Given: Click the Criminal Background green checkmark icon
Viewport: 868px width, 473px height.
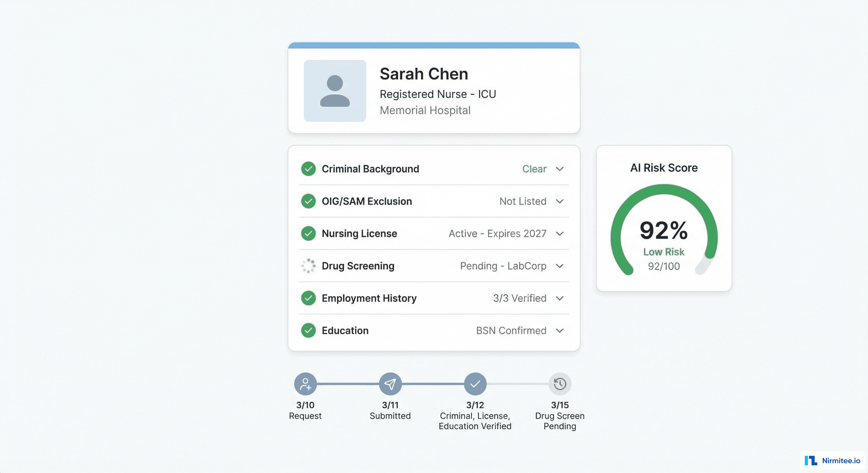Looking at the screenshot, I should pyautogui.click(x=308, y=169).
